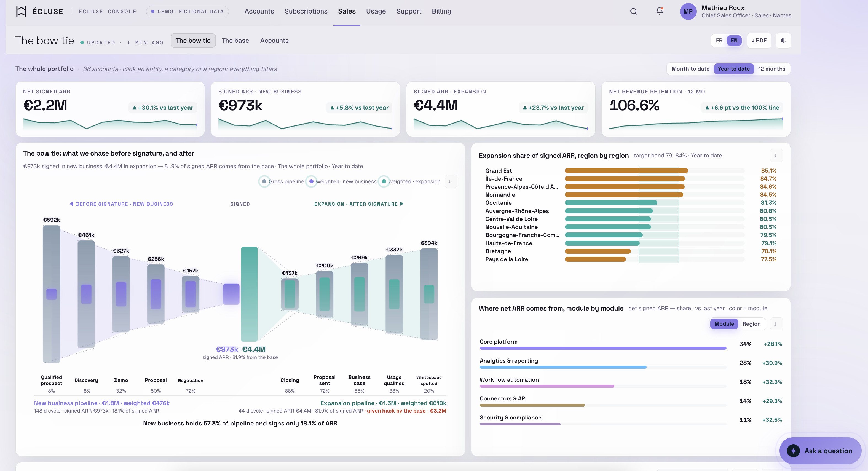Select 12 months period
Viewport: 868px width, 471px height.
point(771,69)
